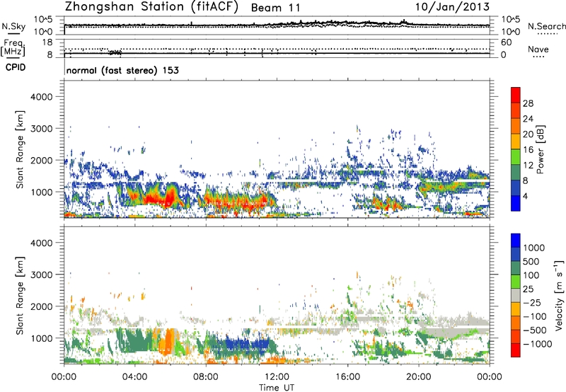The height and width of the screenshot is (392, 566).
Task: Click the power colorbar tick '28'
Action: pos(528,103)
